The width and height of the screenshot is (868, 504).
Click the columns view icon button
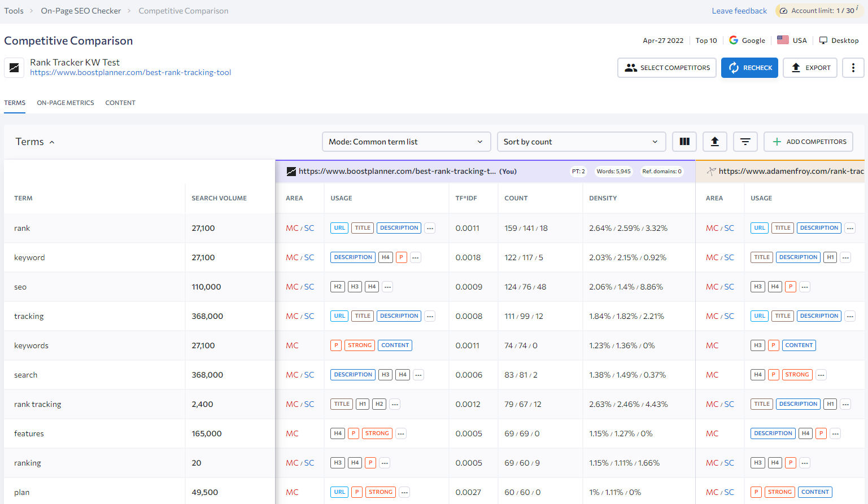click(684, 142)
